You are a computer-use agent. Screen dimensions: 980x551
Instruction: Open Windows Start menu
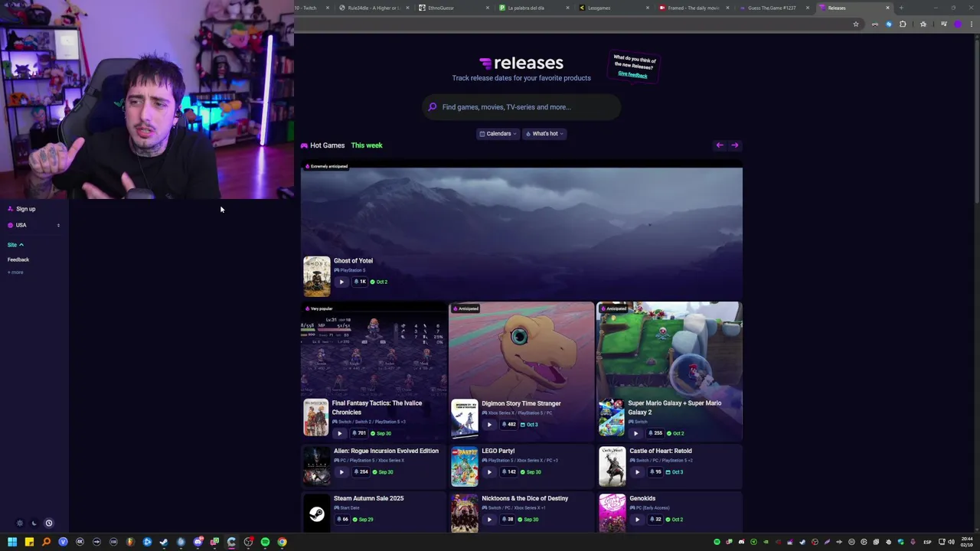click(x=12, y=542)
